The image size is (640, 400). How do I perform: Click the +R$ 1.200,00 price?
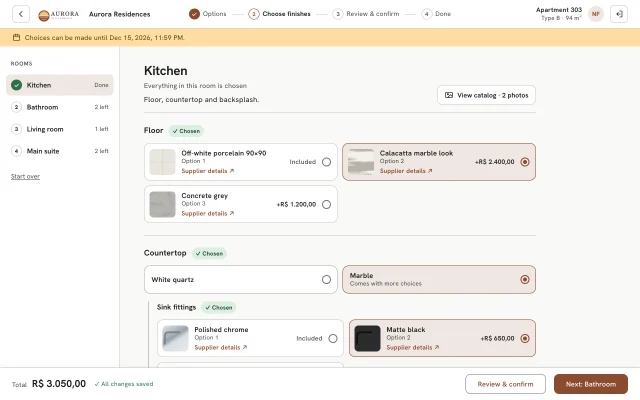click(x=296, y=204)
